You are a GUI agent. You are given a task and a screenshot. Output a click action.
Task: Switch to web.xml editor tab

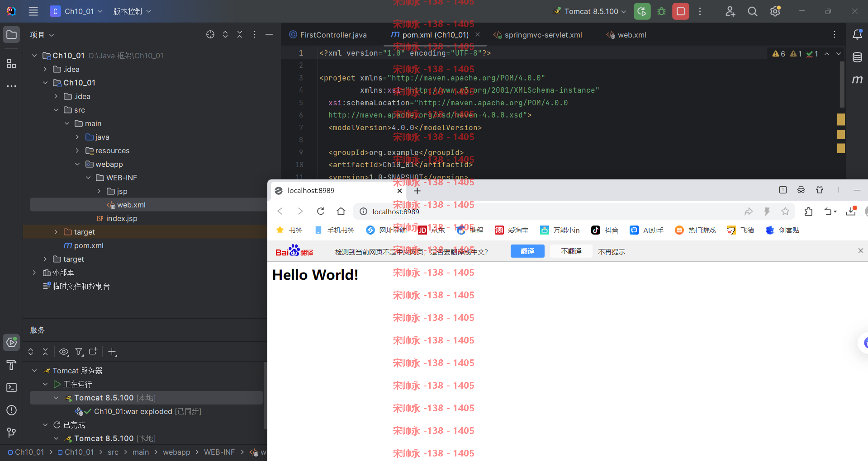[x=626, y=35]
